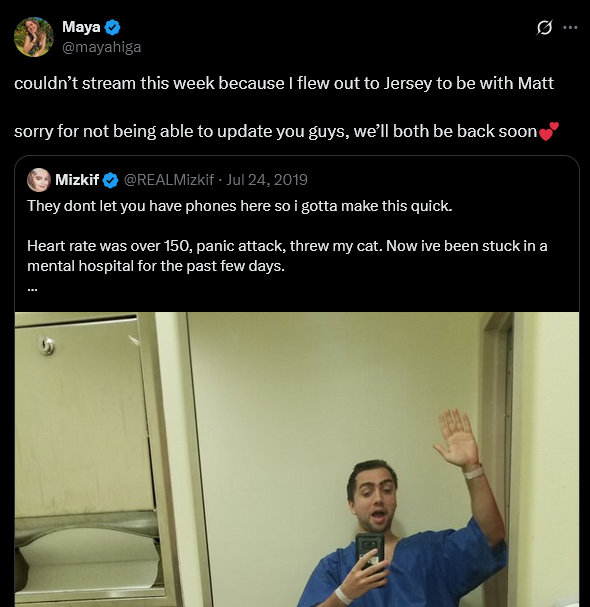Click the waving hand in the photo
590x607 pixels.
456,439
